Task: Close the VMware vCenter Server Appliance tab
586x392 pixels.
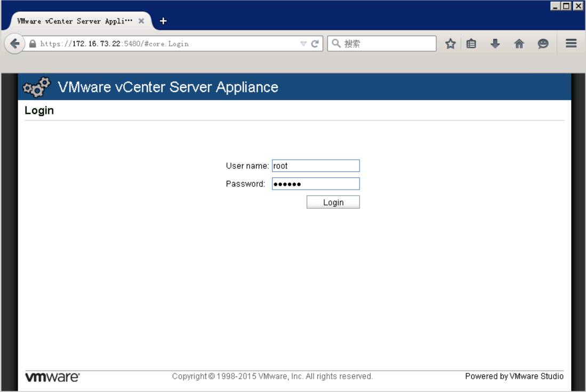Action: (141, 21)
